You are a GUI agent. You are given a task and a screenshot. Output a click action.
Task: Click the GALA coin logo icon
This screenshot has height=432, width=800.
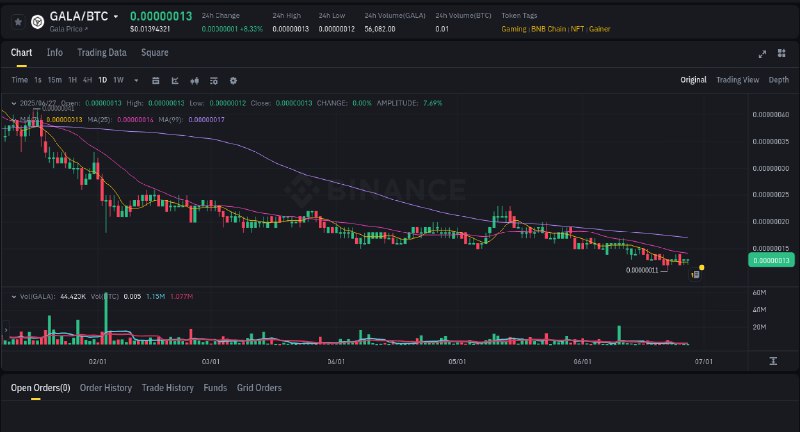click(x=37, y=22)
